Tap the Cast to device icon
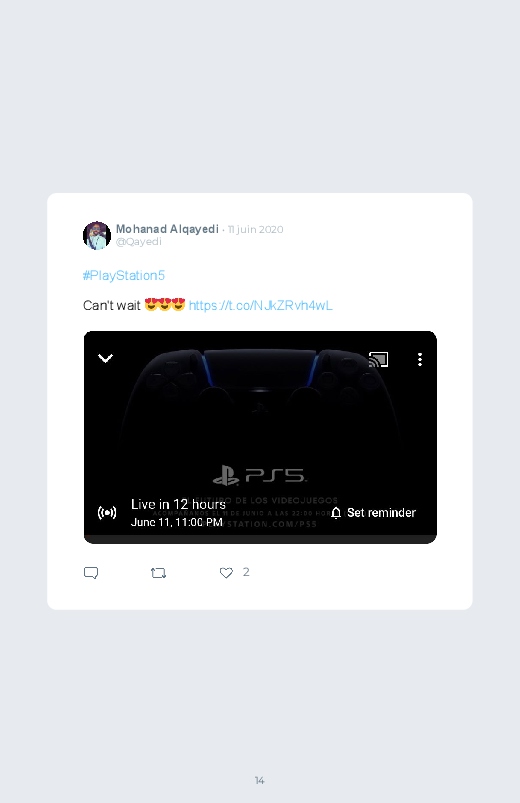Screen dimensions: 520x803 [379, 360]
